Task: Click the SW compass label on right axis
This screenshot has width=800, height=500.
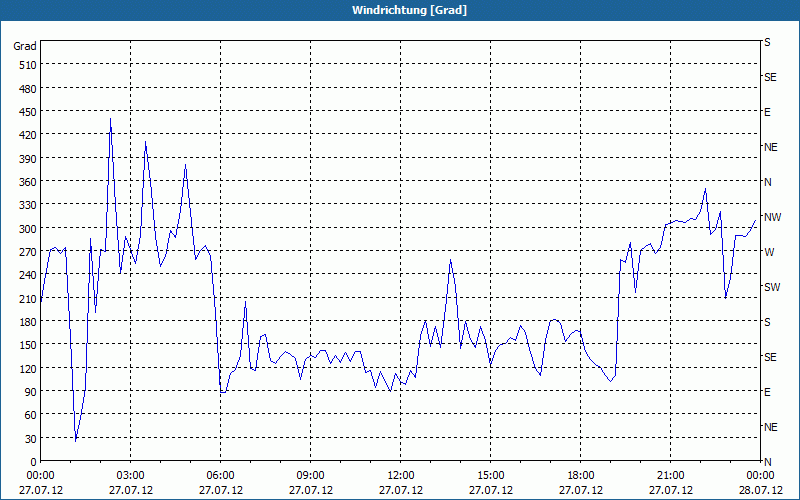Action: [771, 287]
